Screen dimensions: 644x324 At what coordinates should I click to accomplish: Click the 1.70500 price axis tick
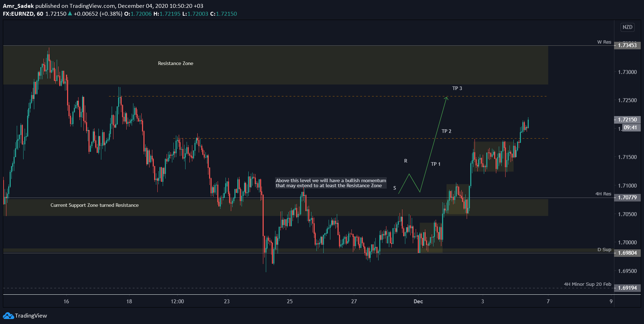[627, 214]
